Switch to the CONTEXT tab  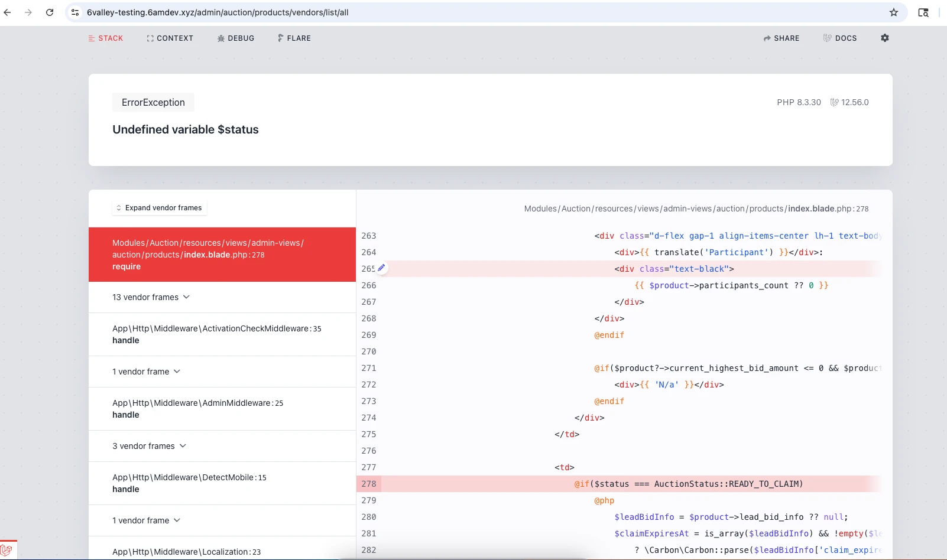coord(170,38)
